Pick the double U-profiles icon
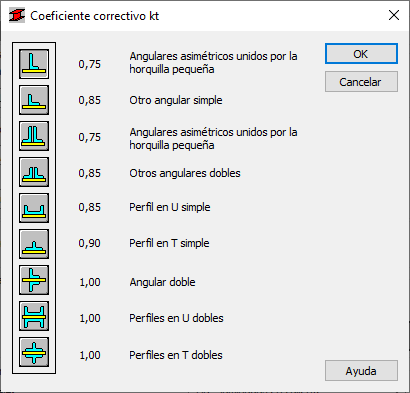The width and height of the screenshot is (410, 393). [x=34, y=316]
